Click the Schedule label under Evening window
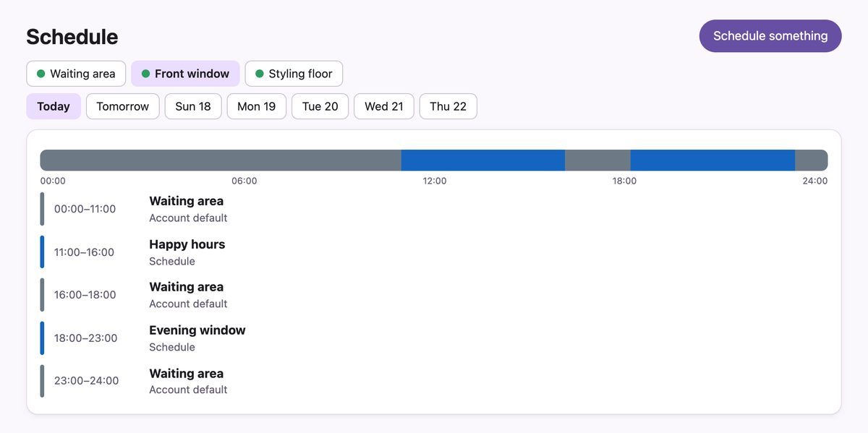Image resolution: width=868 pixels, height=433 pixels. click(172, 347)
